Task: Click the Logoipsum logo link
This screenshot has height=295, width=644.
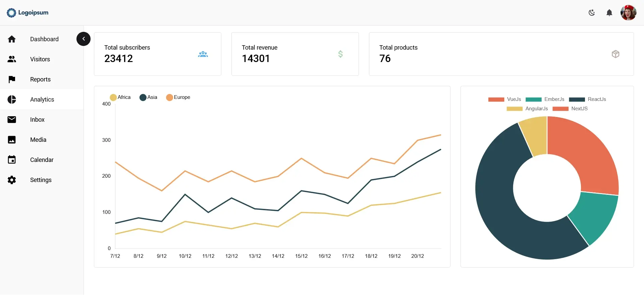Action: pyautogui.click(x=28, y=13)
